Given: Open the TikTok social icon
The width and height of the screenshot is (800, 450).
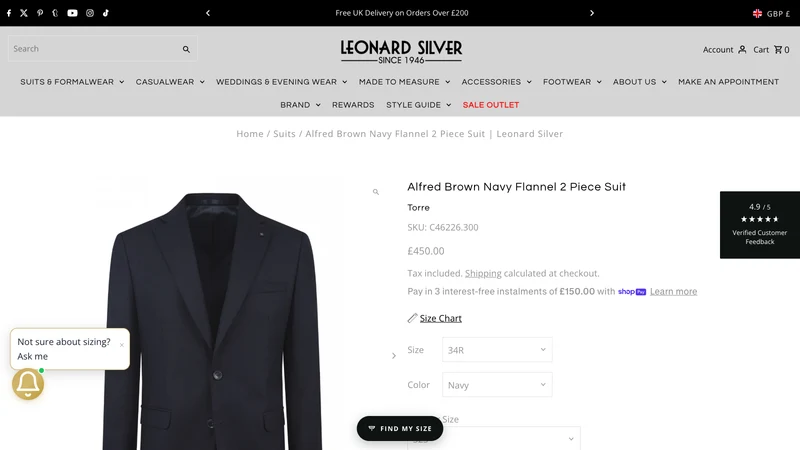Looking at the screenshot, I should pyautogui.click(x=106, y=13).
